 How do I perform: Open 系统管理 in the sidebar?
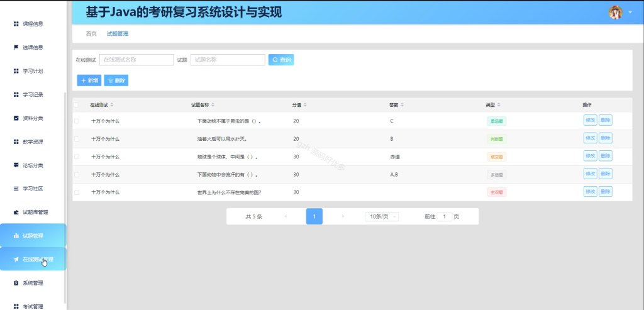pos(33,283)
